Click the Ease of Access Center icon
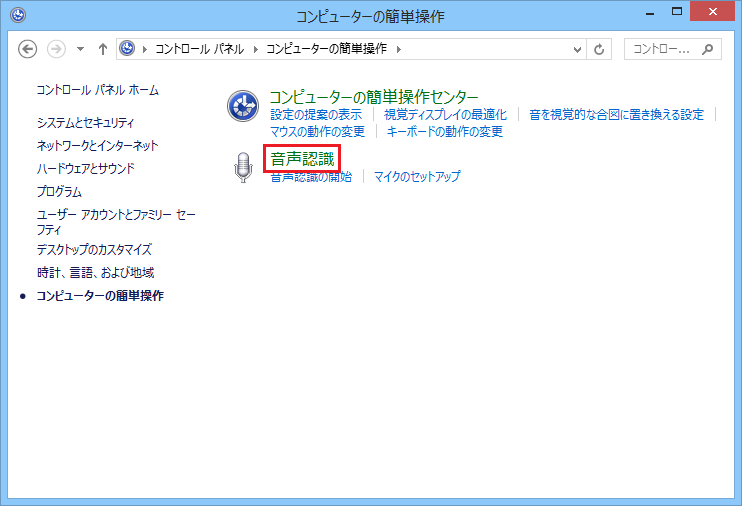Viewport: 742px width, 506px height. click(243, 106)
